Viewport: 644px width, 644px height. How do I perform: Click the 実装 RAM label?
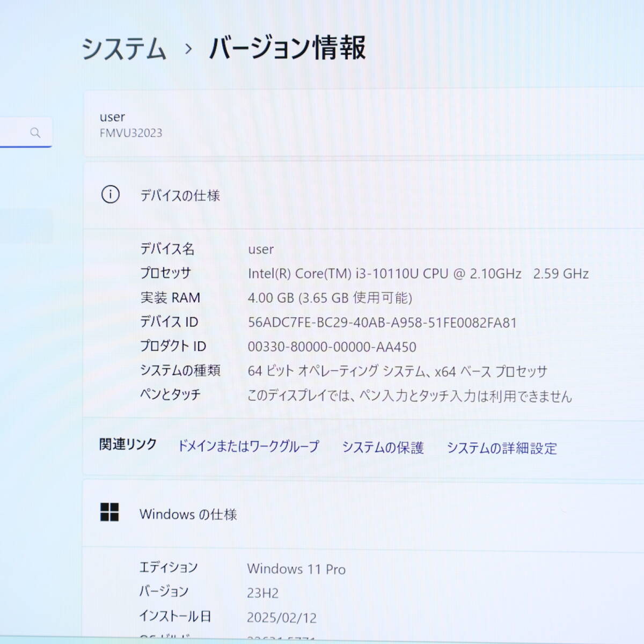[170, 297]
